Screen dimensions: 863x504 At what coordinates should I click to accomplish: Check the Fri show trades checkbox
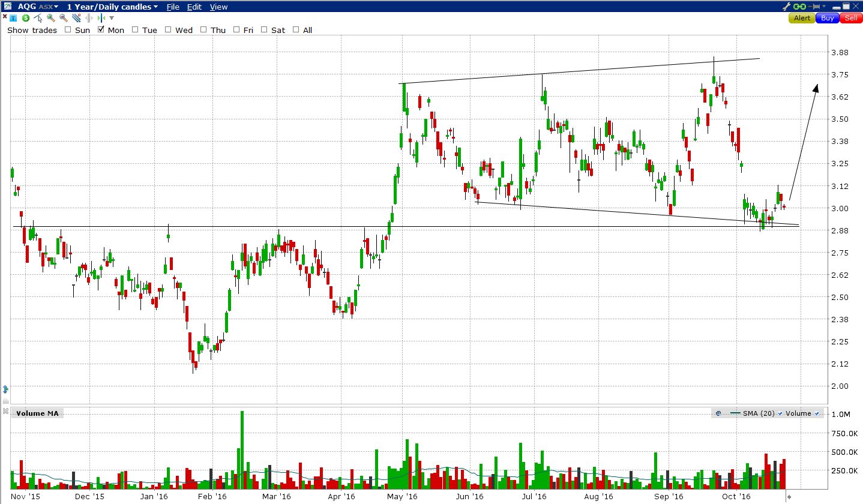tap(236, 29)
